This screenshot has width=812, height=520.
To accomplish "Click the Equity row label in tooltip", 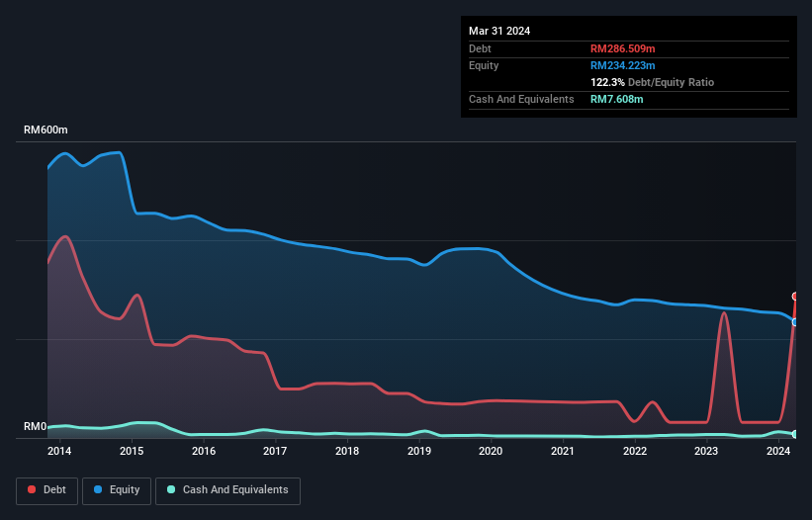I will [x=484, y=65].
